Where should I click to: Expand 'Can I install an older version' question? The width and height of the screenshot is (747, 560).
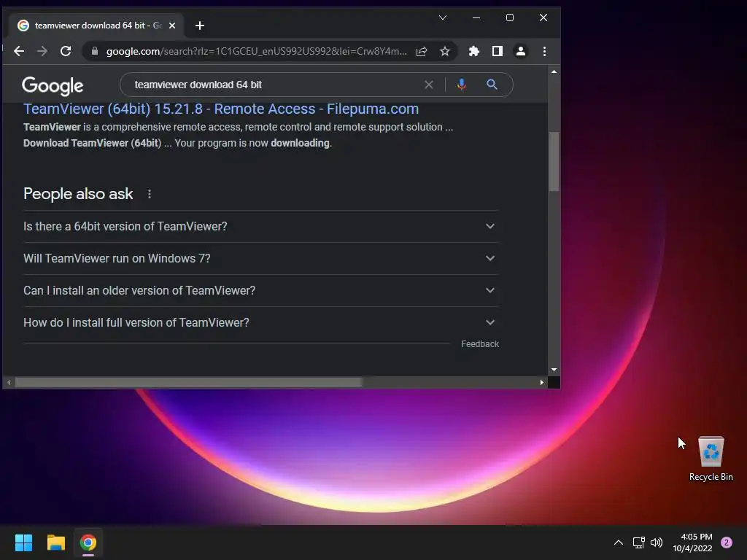(x=260, y=290)
